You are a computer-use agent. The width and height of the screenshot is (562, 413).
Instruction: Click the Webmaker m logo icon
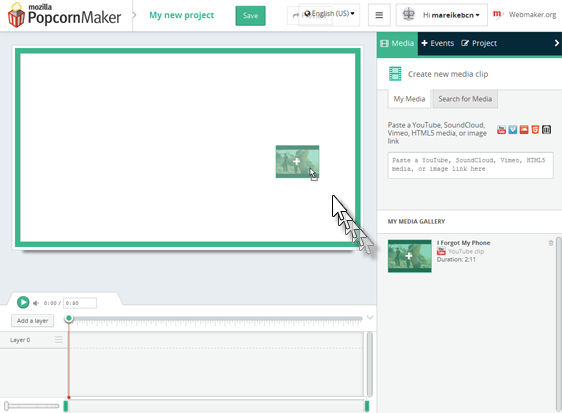tap(497, 15)
